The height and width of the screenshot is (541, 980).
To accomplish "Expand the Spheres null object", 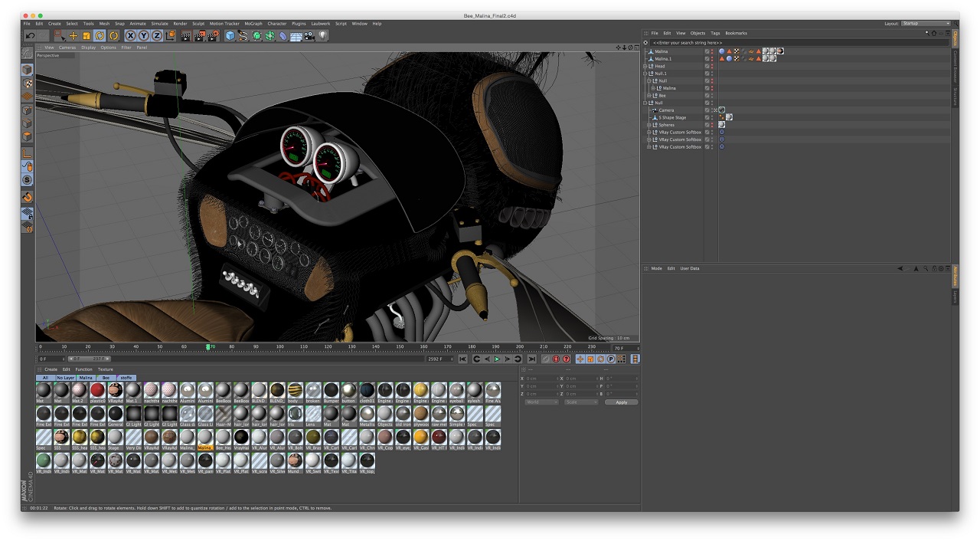I will (649, 125).
